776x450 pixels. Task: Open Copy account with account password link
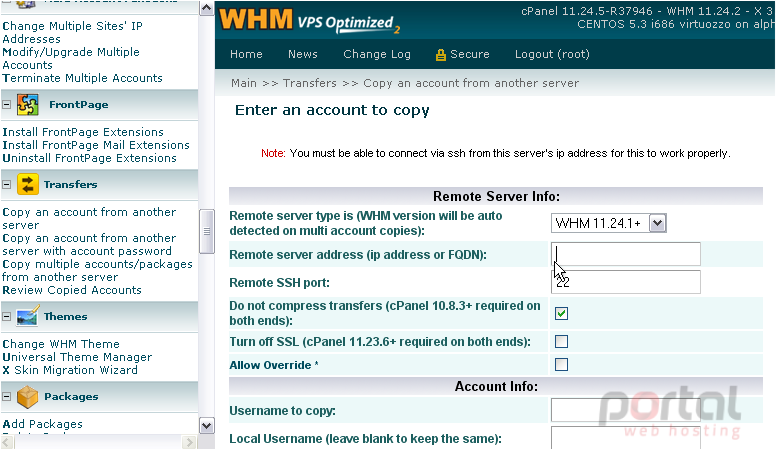point(89,245)
